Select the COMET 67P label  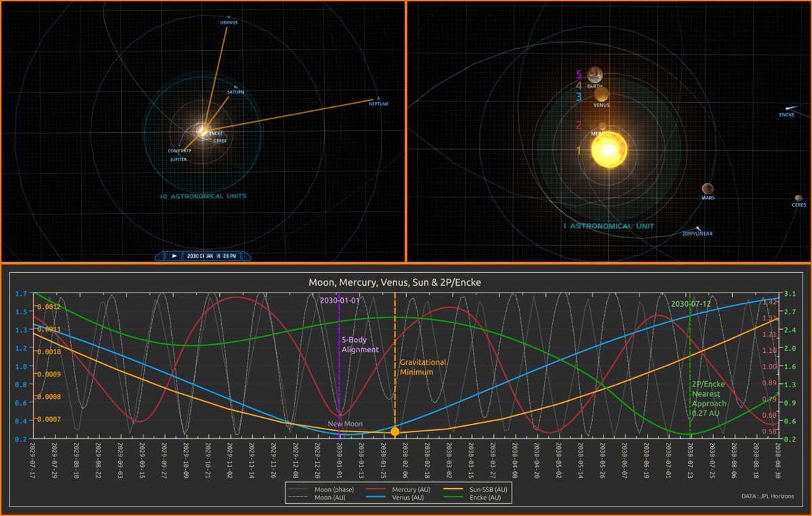coord(180,150)
